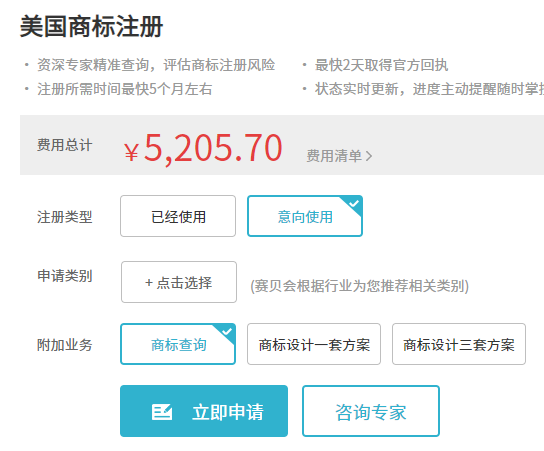This screenshot has width=544, height=451.
Task: Click the 赛贝会根据行业为您推荐相关类别 hint text
Action: pyautogui.click(x=359, y=286)
